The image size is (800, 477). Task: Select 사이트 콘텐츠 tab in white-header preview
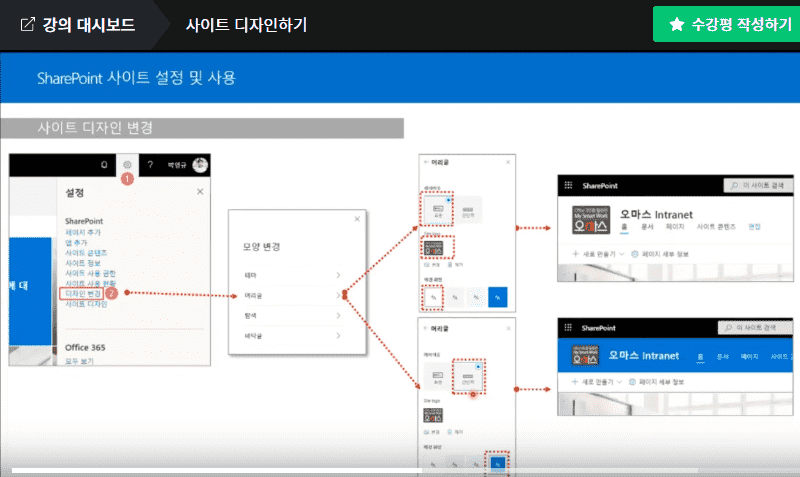point(716,227)
